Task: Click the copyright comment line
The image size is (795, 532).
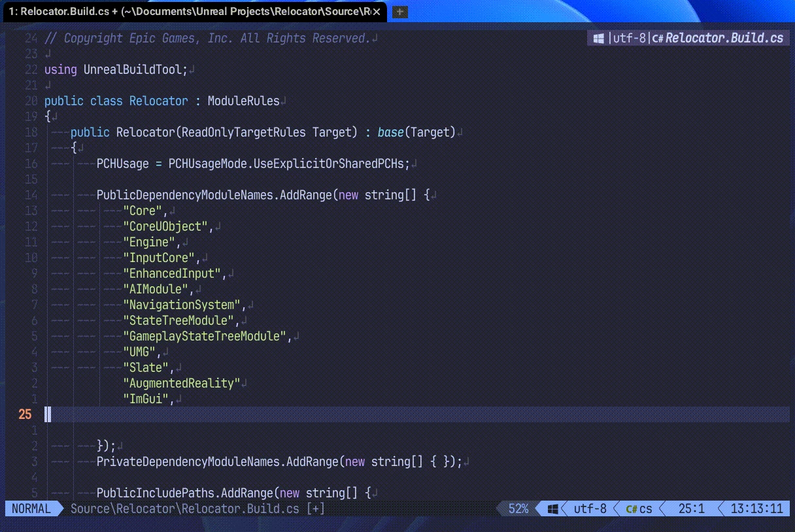Action: pyautogui.click(x=207, y=38)
